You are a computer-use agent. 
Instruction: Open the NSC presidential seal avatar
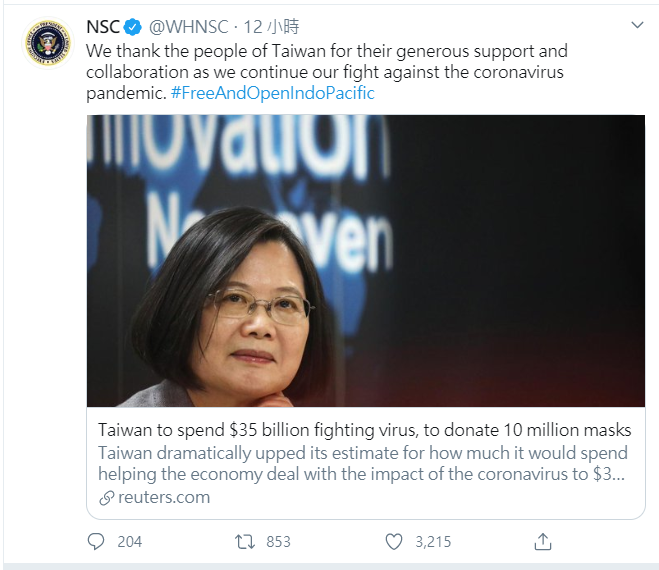48,43
